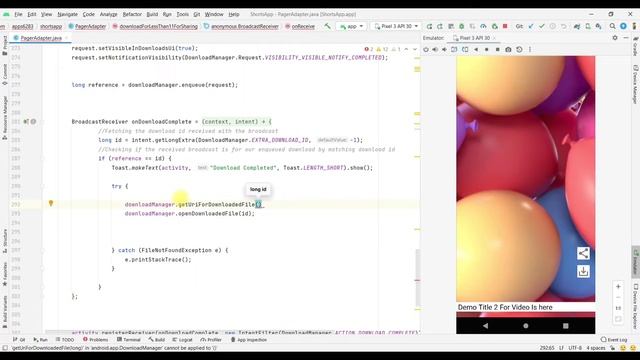Click shortsapp breadcrumb item
Viewport: 640px width, 360px height.
51,26
